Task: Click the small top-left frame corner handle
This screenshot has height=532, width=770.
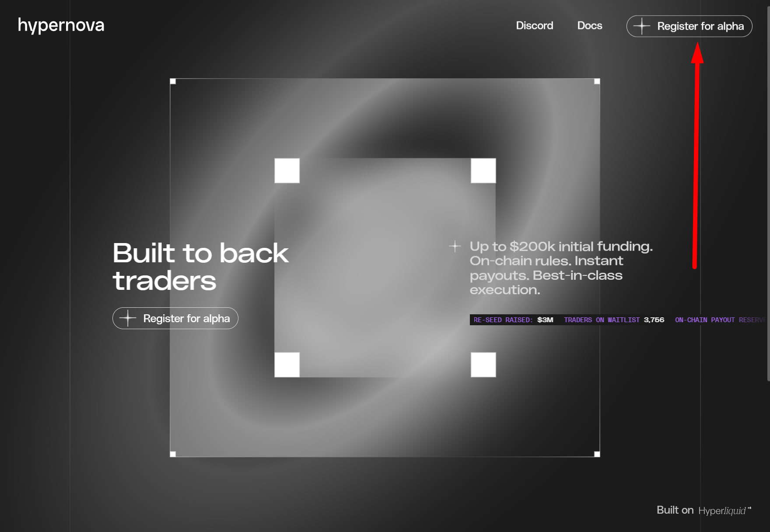Action: pos(173,81)
